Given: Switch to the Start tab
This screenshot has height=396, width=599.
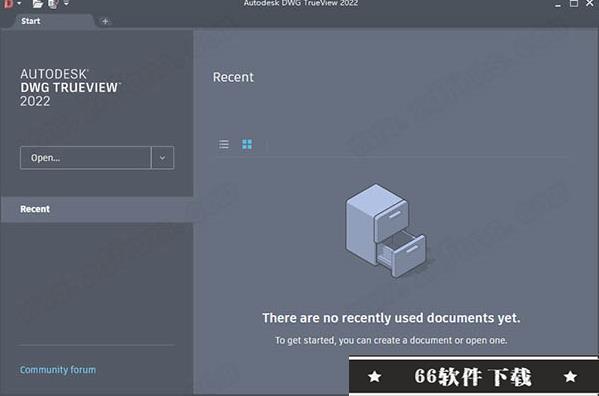Looking at the screenshot, I should point(31,21).
